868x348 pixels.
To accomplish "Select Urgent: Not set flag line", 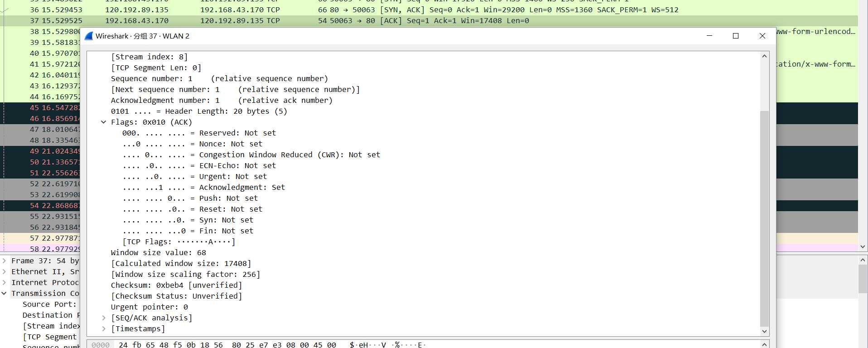I will [x=194, y=176].
